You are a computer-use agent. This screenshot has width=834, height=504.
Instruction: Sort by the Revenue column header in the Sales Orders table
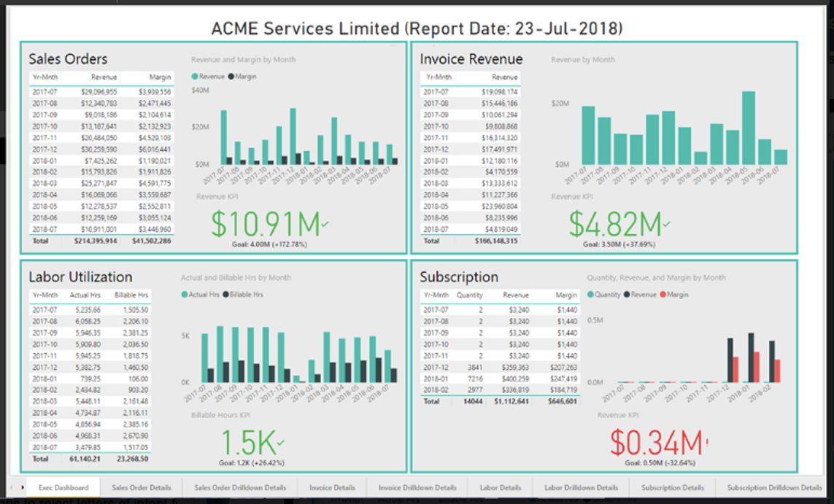104,77
